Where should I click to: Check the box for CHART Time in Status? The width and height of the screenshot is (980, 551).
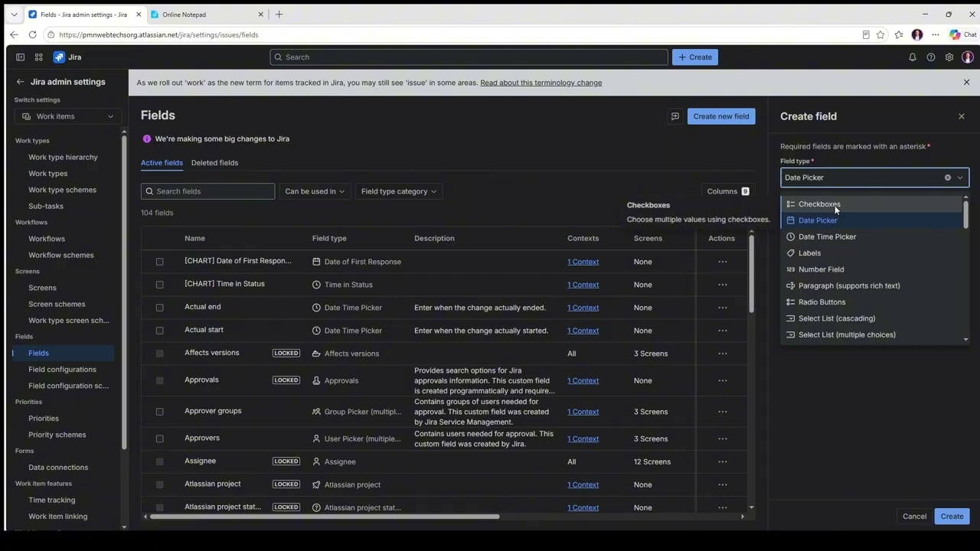(159, 285)
